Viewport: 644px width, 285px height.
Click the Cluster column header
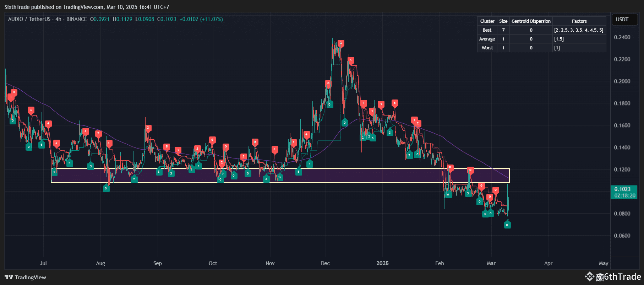(x=487, y=21)
